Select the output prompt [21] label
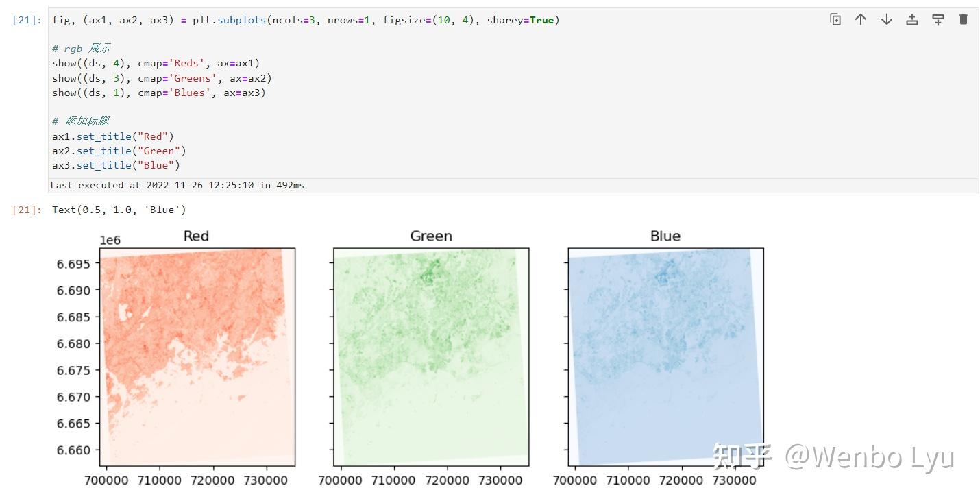This screenshot has width=980, height=501. (27, 210)
